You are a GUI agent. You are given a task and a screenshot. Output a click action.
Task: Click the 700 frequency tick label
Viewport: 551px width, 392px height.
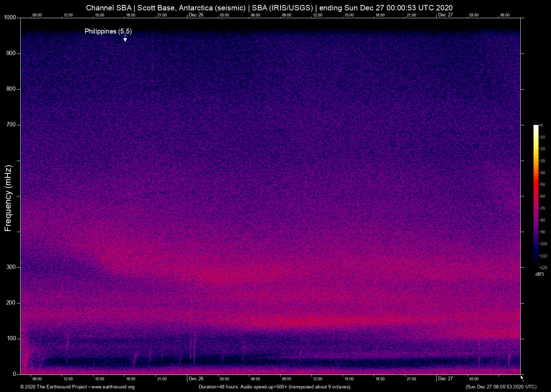coord(11,125)
